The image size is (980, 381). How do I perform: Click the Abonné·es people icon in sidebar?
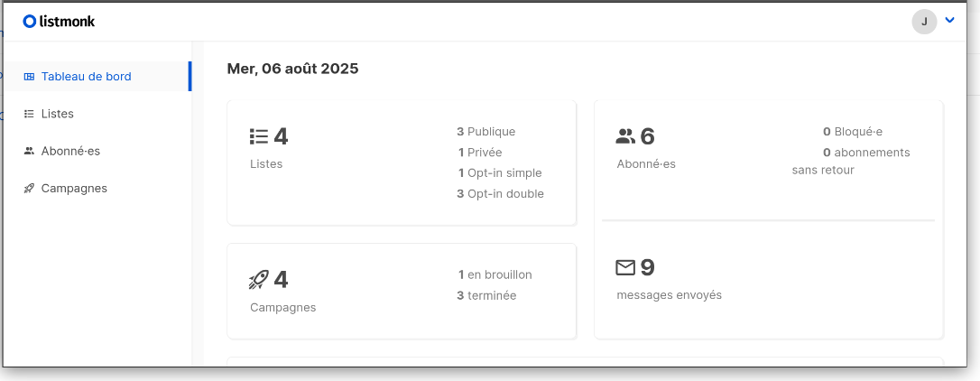click(29, 151)
